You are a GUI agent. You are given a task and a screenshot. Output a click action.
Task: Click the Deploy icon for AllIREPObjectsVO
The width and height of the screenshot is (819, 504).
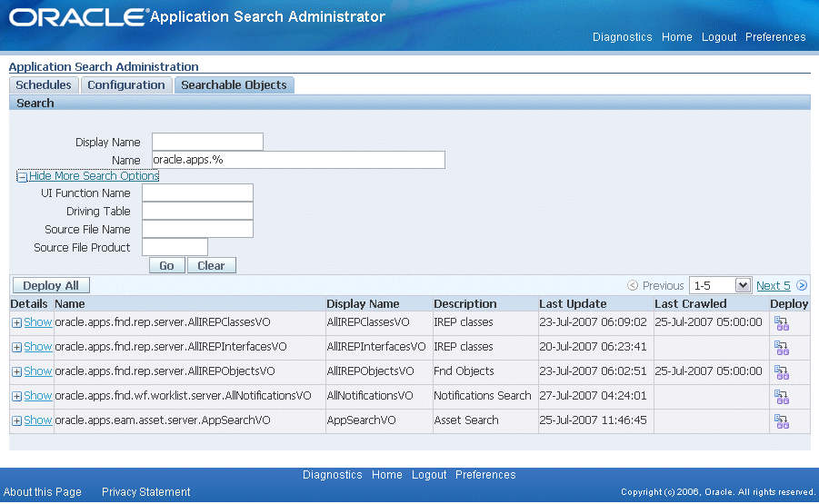[782, 372]
